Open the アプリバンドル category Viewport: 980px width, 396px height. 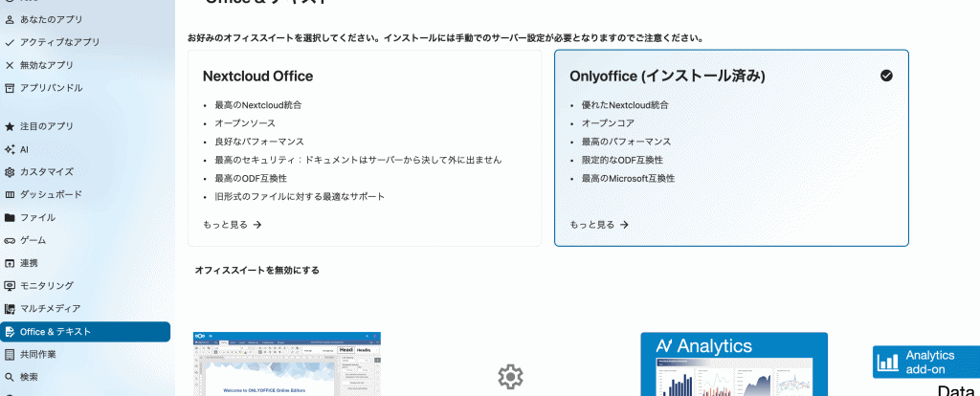tap(51, 88)
